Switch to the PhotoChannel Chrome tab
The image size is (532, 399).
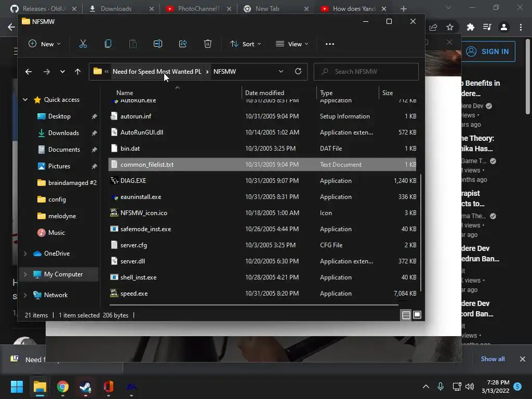tap(198, 8)
